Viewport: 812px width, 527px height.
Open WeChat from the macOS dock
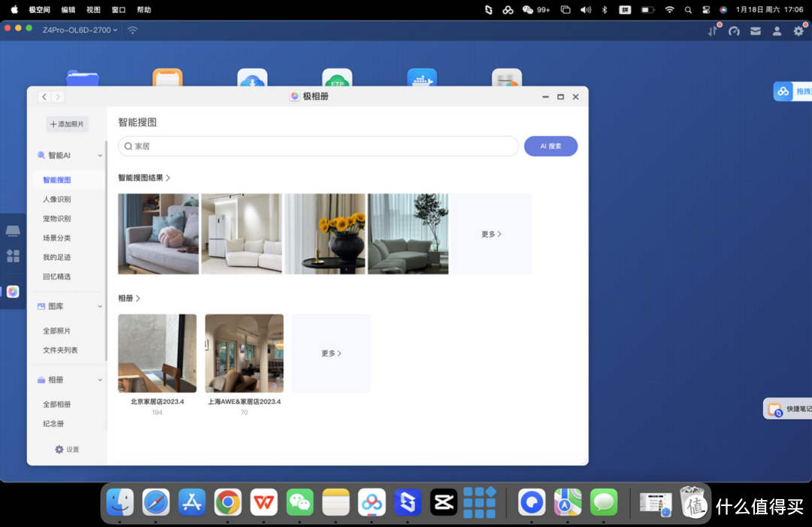[x=300, y=502]
